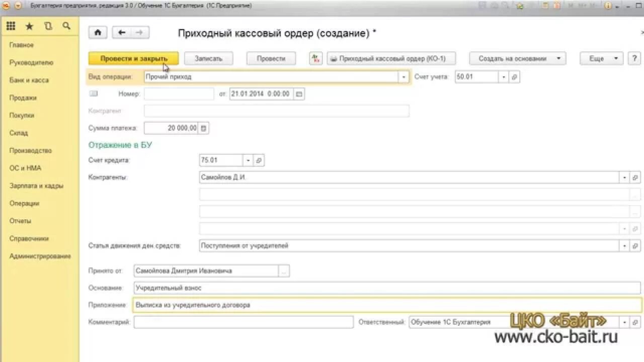Open Ответственный item icon
Viewport: 644px width, 362px height.
(x=635, y=322)
